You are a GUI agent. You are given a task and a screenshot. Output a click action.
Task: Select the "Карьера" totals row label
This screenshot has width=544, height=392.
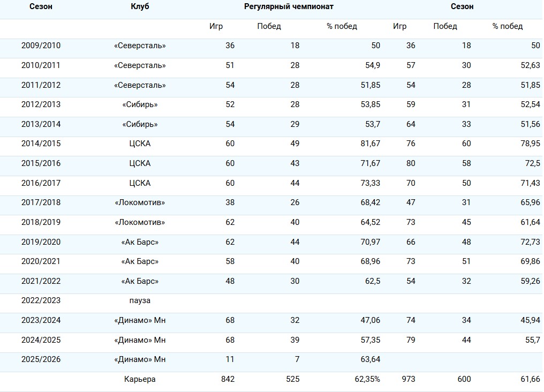click(x=140, y=380)
